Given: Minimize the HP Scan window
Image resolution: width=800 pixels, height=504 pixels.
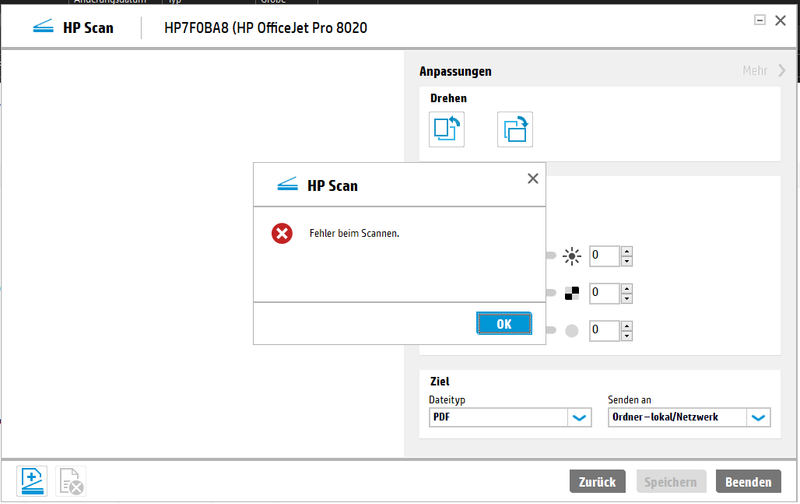Looking at the screenshot, I should (759, 20).
